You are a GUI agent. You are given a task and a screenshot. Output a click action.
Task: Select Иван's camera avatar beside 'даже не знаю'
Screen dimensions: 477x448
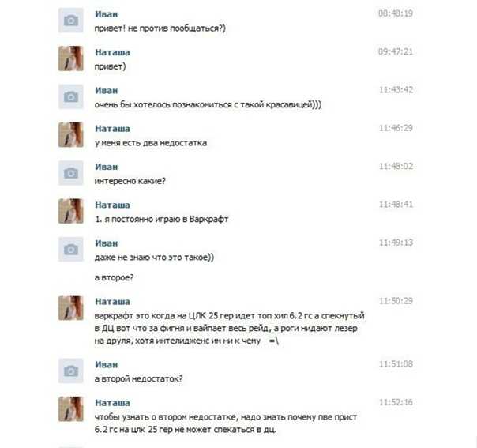coord(71,250)
